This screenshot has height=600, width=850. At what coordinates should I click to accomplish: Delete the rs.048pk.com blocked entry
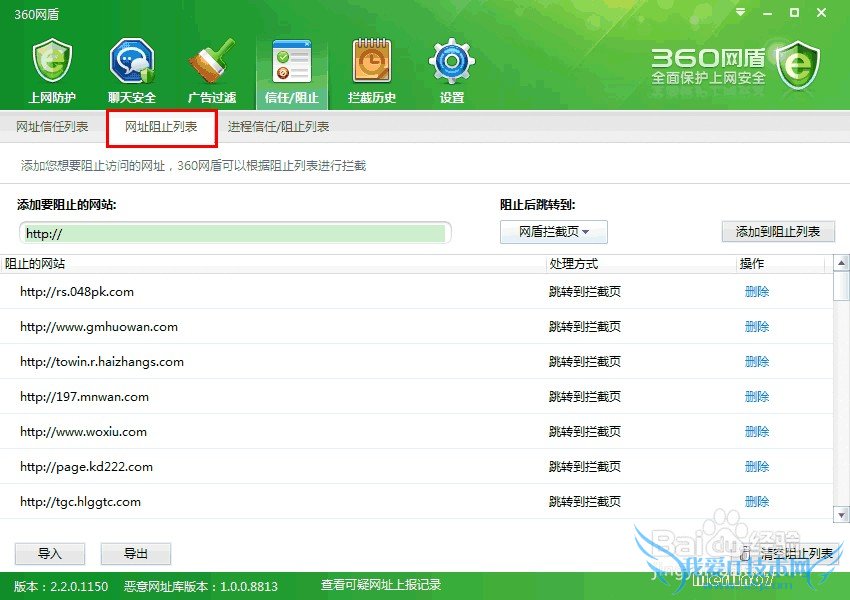757,292
